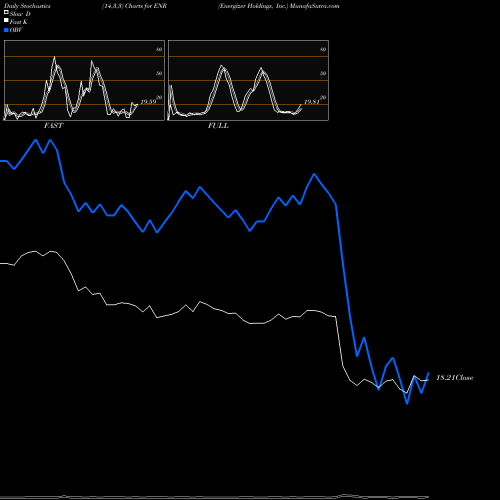Click the '18.21 Close' price label
Screen dimensions: 500x500
coord(455,378)
